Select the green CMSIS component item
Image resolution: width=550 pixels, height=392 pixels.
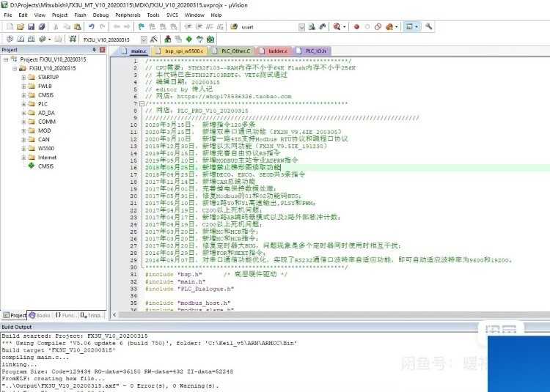pos(45,166)
